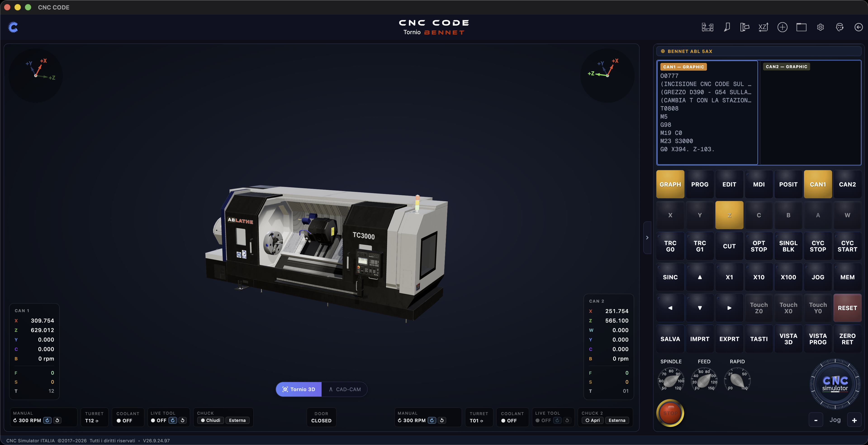868x445 pixels.
Task: Click program line 'M23 S3000'
Action: click(677, 141)
